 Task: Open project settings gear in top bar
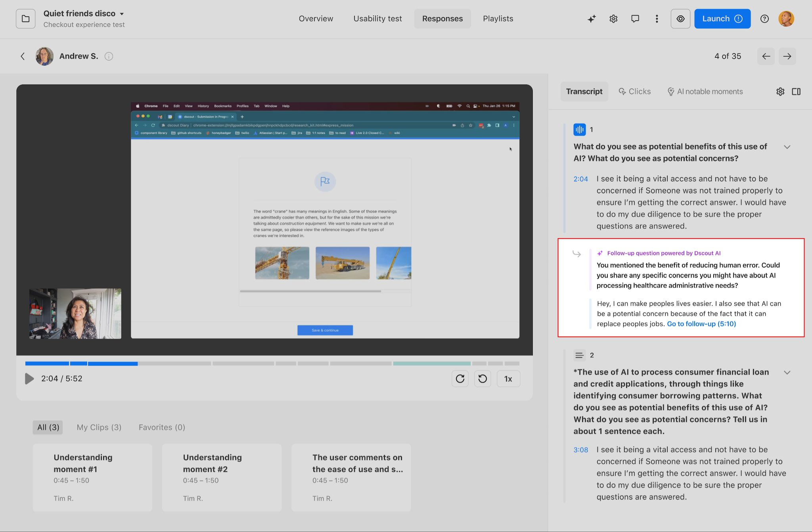coord(613,19)
